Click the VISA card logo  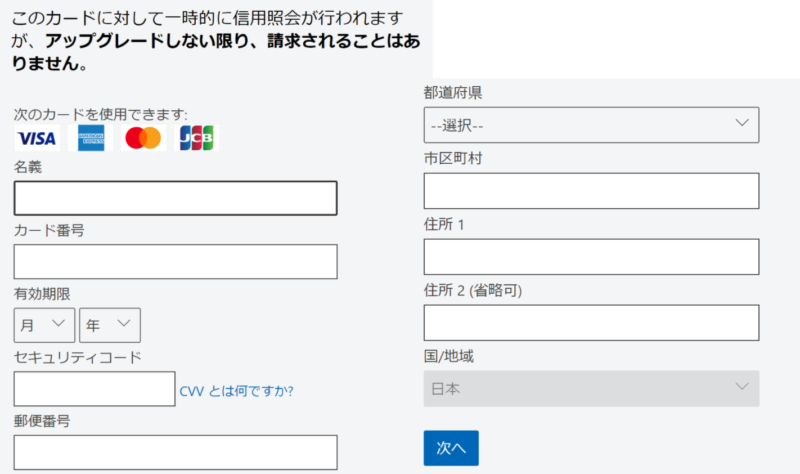click(37, 139)
